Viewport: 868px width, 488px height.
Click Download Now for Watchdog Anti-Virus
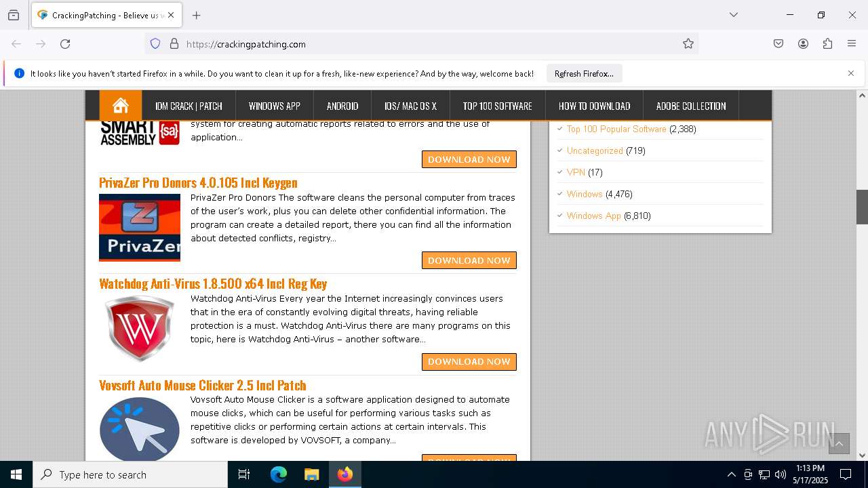coord(469,362)
